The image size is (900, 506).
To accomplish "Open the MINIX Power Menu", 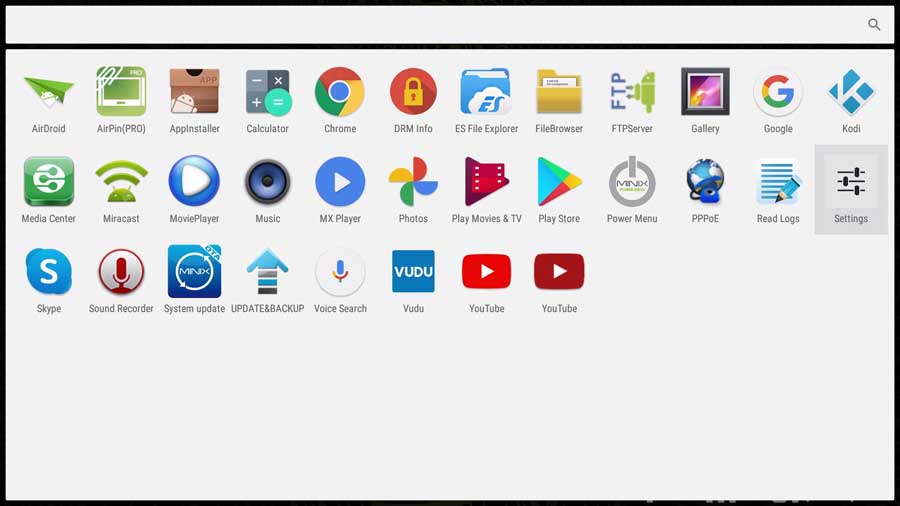I will pos(632,181).
